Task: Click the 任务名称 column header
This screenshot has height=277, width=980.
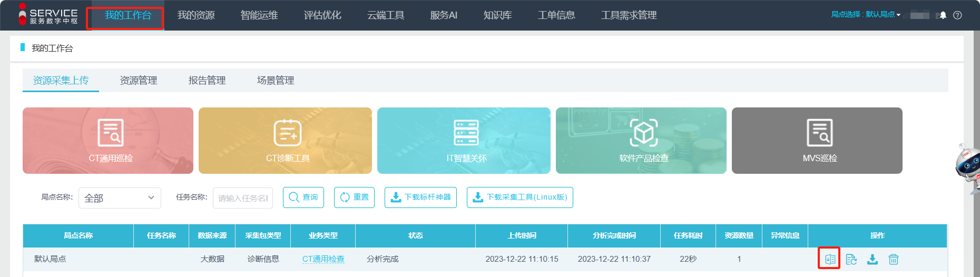Action: coord(161,235)
